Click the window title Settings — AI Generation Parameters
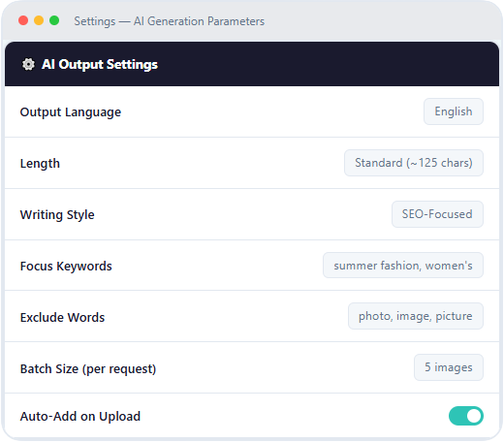The height and width of the screenshot is (442, 504). pyautogui.click(x=170, y=21)
